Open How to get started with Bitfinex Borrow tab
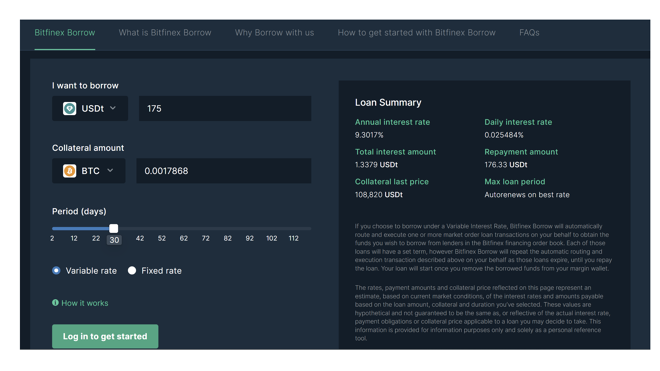This screenshot has height=371, width=660. pos(417,33)
